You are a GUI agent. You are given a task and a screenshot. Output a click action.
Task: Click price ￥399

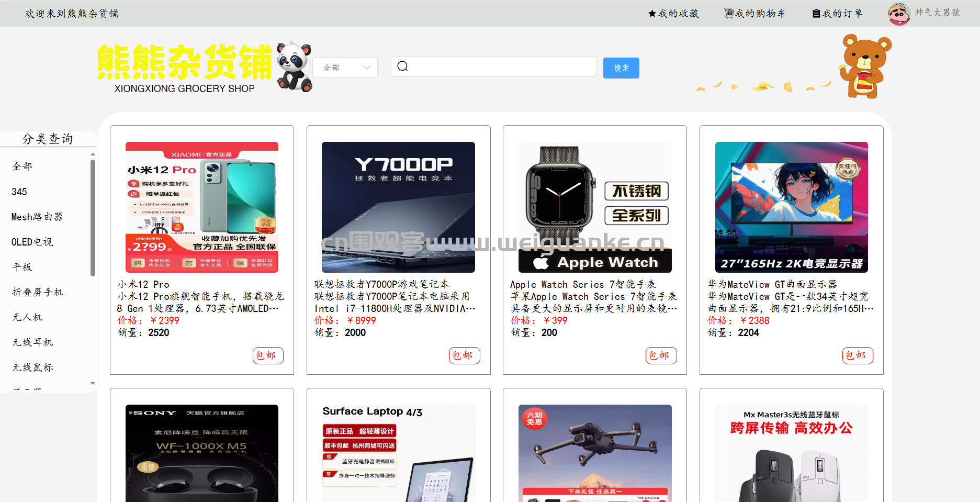tap(555, 320)
